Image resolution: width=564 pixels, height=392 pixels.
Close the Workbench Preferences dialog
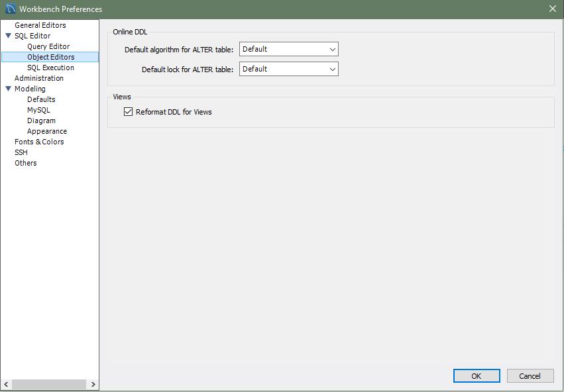click(x=552, y=9)
